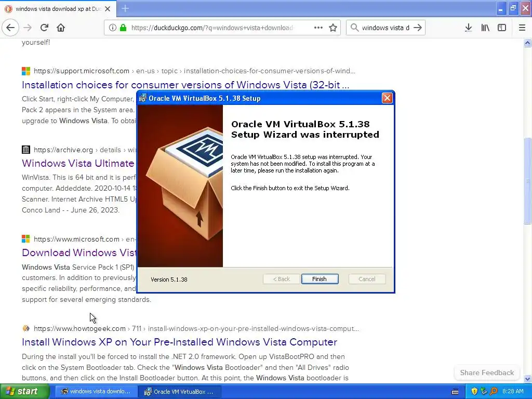Click the browser forward arrow
The width and height of the screenshot is (532, 399).
[28, 28]
